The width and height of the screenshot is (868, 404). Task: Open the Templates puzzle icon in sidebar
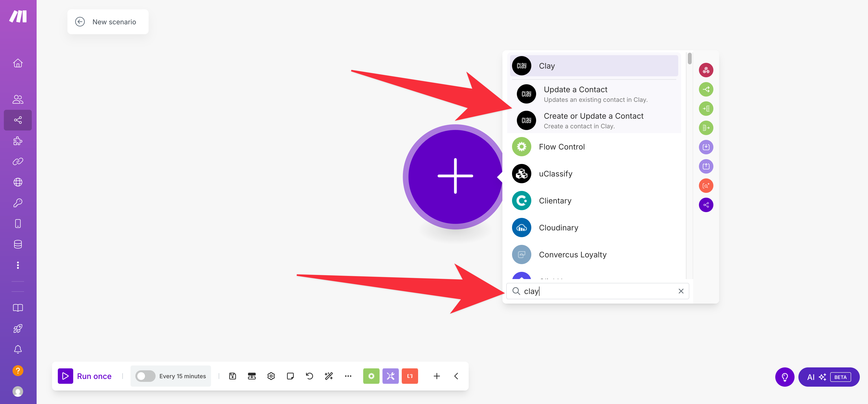[x=18, y=141]
